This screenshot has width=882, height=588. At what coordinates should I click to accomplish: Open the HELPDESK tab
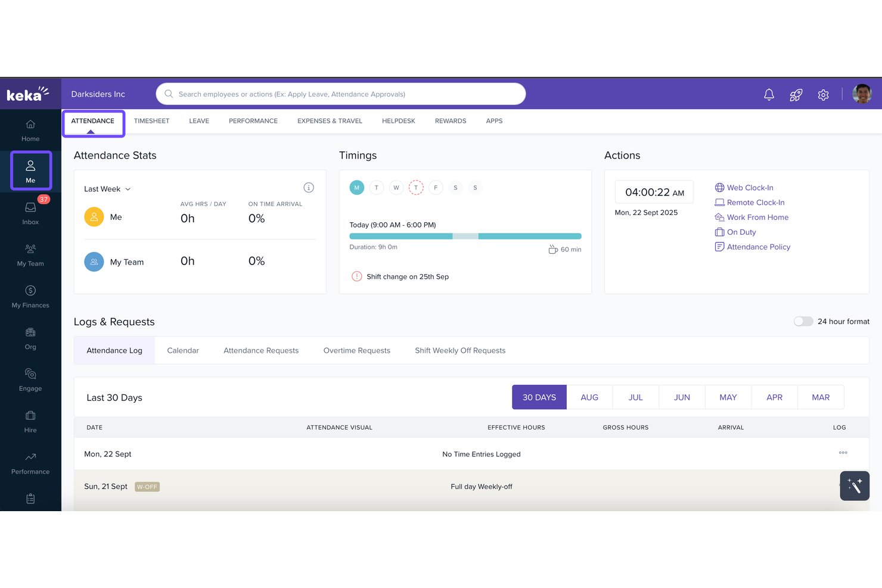[x=399, y=121]
